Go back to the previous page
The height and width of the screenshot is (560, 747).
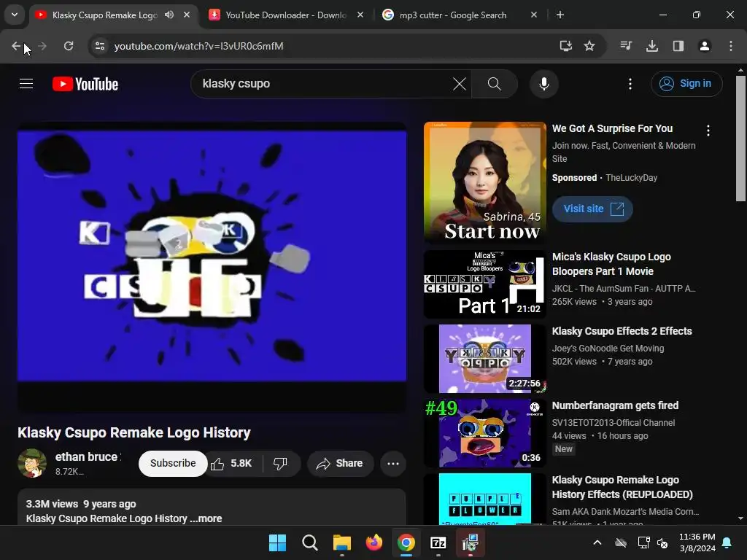[x=16, y=46]
